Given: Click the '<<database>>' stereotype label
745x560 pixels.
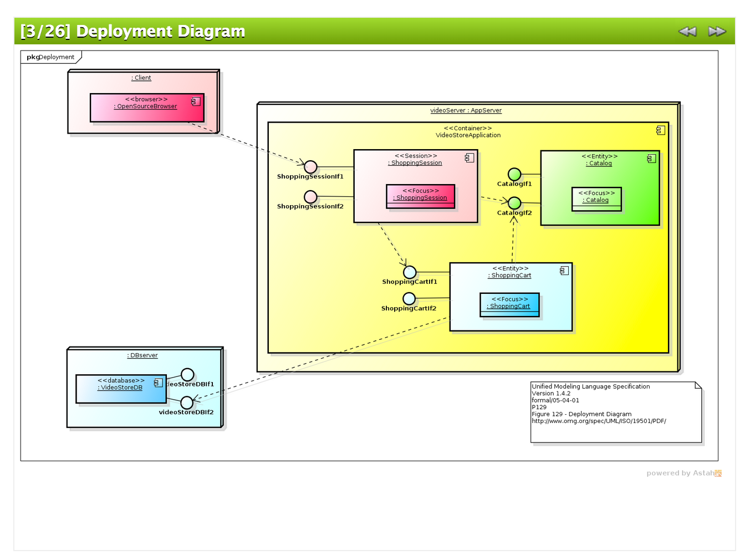Looking at the screenshot, I should pyautogui.click(x=121, y=381).
